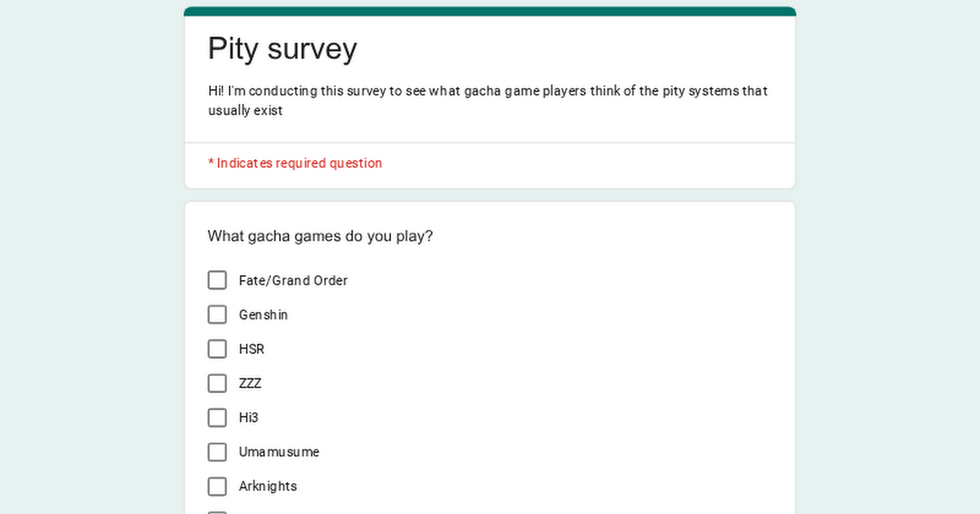
Task: Toggle the Hi3 checkbox
Action: [217, 418]
